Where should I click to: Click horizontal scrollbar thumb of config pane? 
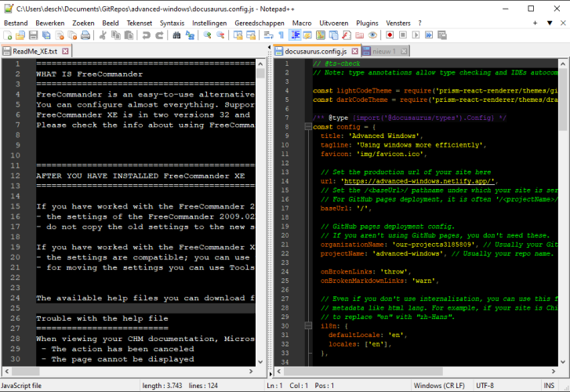coord(363,372)
